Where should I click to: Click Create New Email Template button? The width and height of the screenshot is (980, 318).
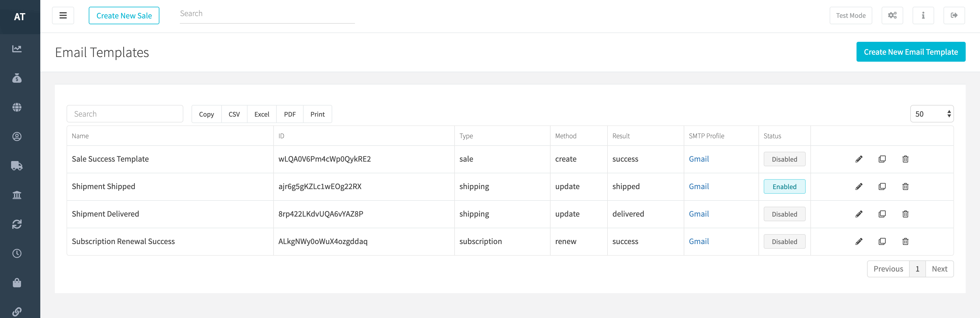911,52
